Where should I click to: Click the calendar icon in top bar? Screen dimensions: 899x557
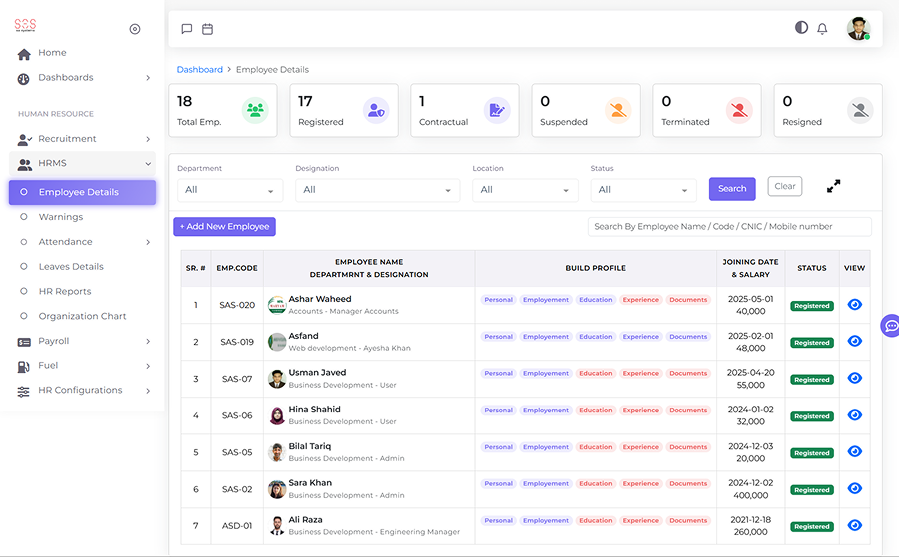[x=208, y=29]
